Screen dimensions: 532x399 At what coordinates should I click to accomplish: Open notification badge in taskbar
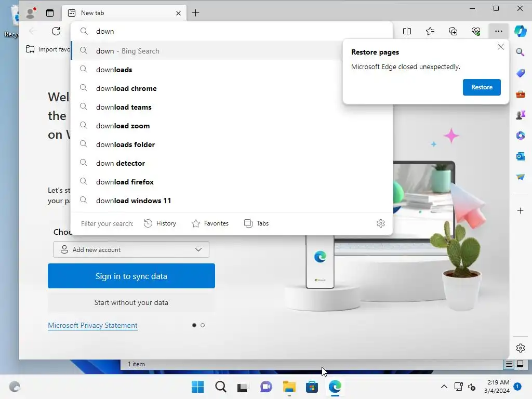(517, 386)
